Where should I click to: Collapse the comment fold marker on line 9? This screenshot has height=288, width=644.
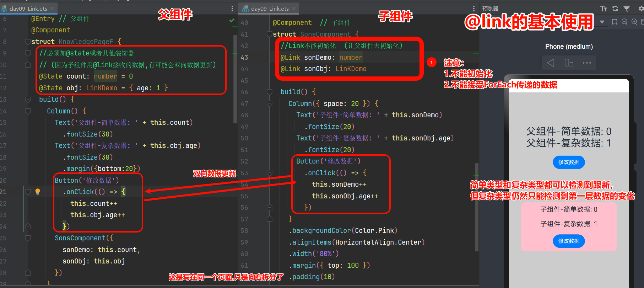tap(28, 53)
